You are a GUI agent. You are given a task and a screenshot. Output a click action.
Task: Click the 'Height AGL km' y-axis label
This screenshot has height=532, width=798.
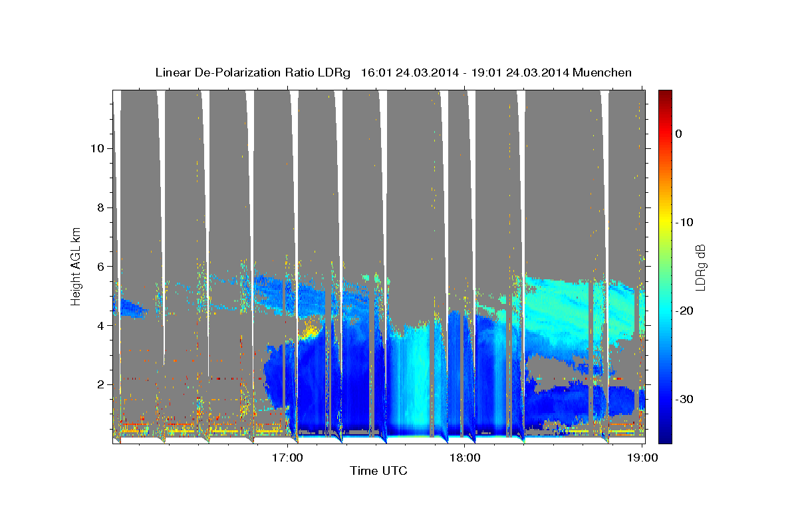(x=76, y=266)
